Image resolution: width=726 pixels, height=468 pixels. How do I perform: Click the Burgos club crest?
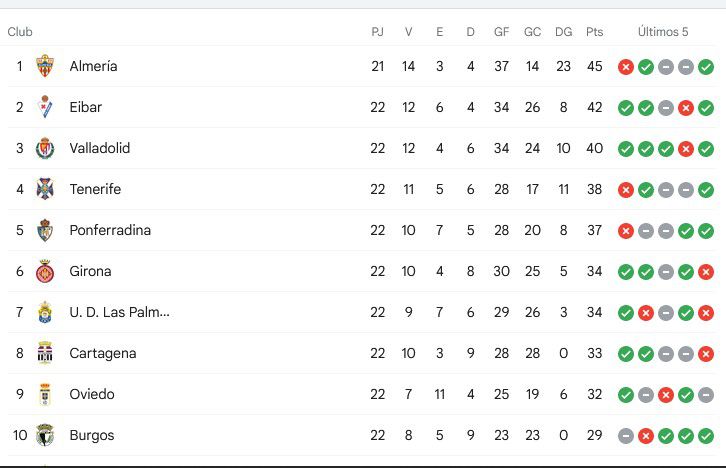[45, 435]
